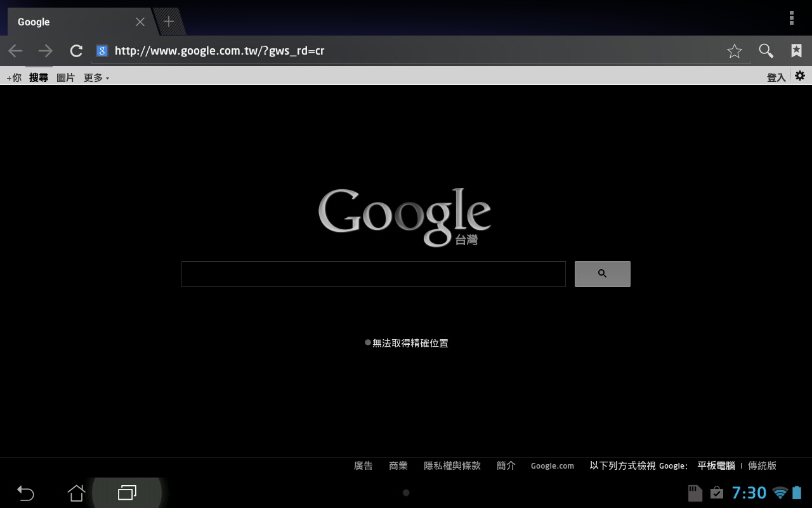This screenshot has height=508, width=812.
Task: Expand the 更多 dropdown menu
Action: tap(96, 77)
